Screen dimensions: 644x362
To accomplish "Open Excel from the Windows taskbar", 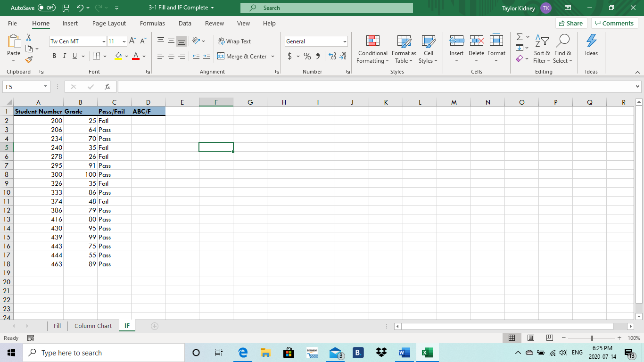I will [x=427, y=353].
